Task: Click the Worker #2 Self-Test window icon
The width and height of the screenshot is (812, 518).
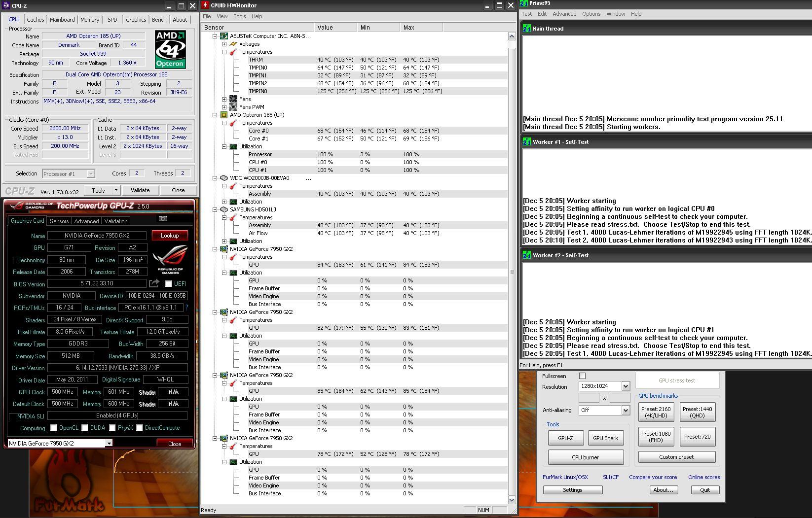Action: [x=527, y=255]
